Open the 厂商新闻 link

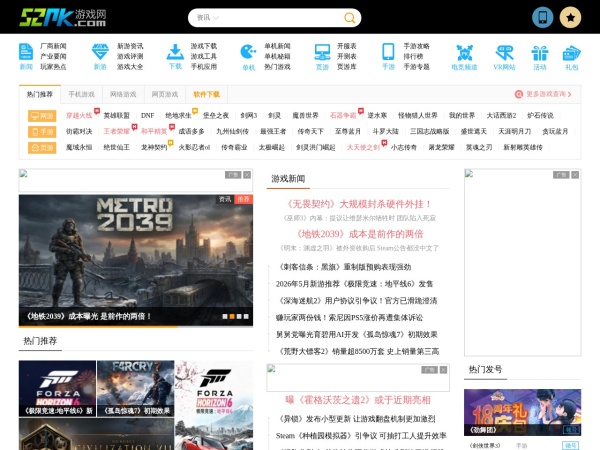pyautogui.click(x=53, y=46)
